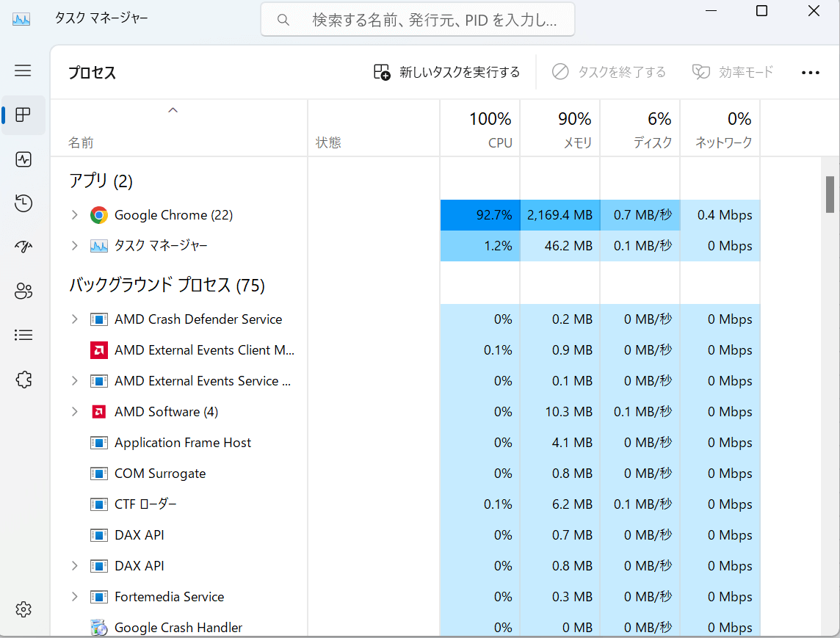Click Chrome's 0.7 MB/秒 disk cell
840x638 pixels.
click(640, 215)
